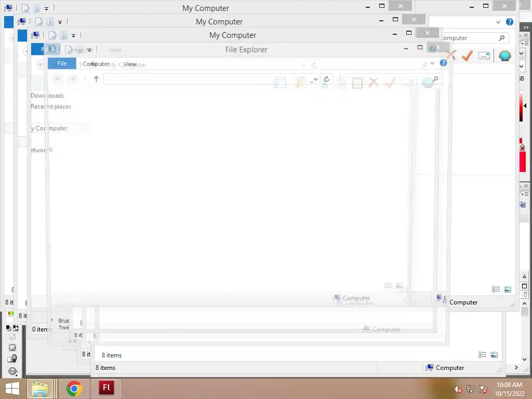Open lower Flash panel options menu

(524, 194)
